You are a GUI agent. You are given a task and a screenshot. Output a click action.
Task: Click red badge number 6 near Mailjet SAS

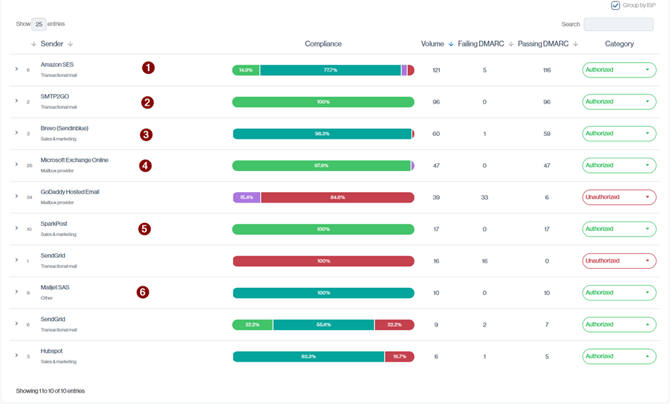(x=143, y=292)
